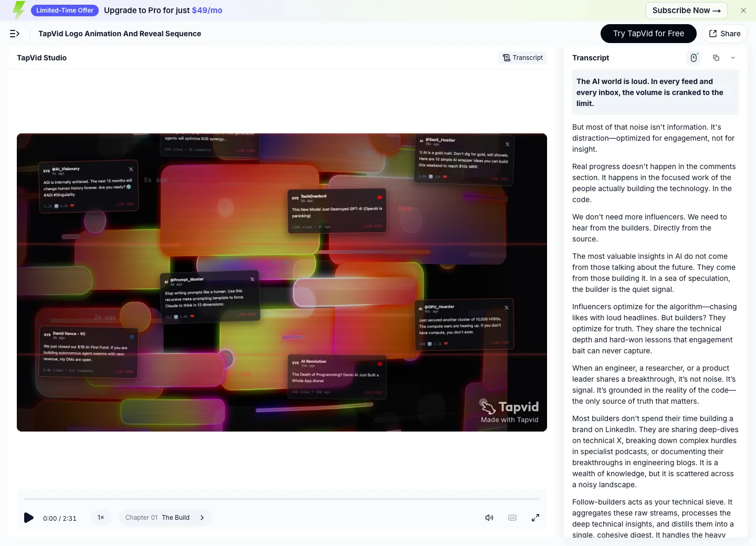Image resolution: width=756 pixels, height=546 pixels.
Task: Share the TapVid video
Action: pyautogui.click(x=724, y=34)
